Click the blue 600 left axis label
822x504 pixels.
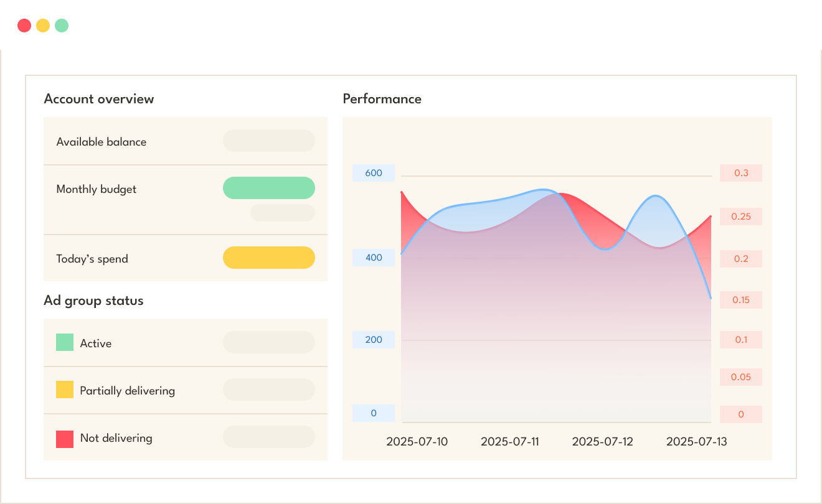(x=374, y=173)
